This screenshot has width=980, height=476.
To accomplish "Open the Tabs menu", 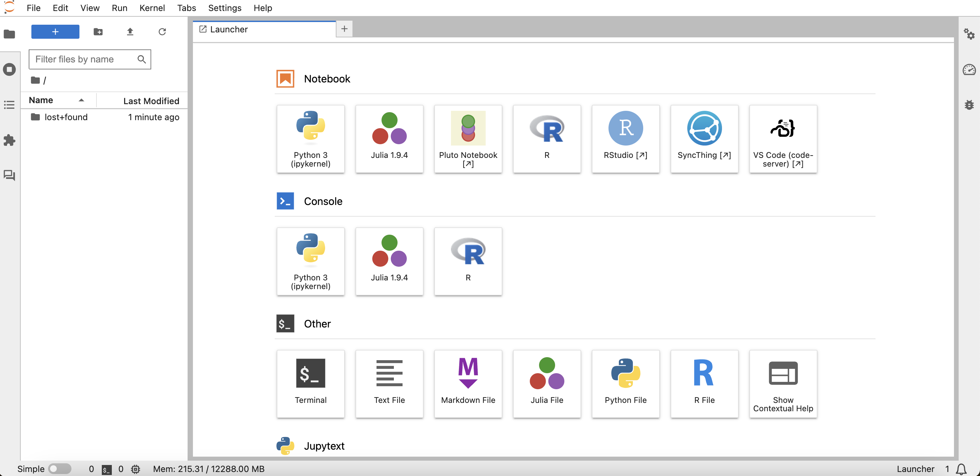I will [x=186, y=8].
